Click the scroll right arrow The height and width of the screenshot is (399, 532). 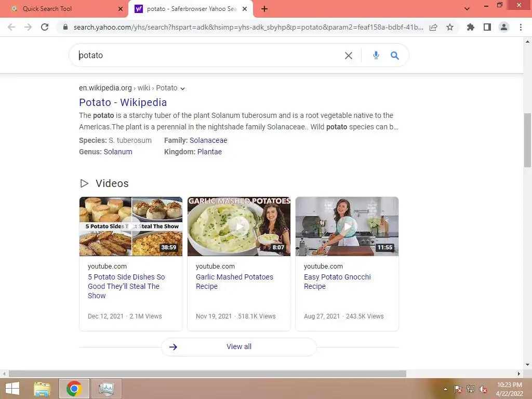pos(518,374)
